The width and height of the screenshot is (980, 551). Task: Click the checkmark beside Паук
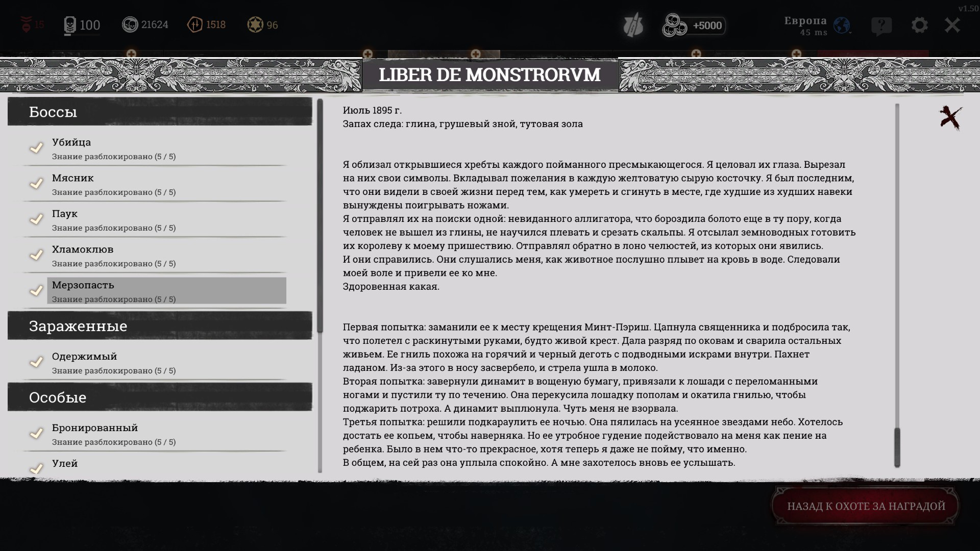click(x=36, y=219)
